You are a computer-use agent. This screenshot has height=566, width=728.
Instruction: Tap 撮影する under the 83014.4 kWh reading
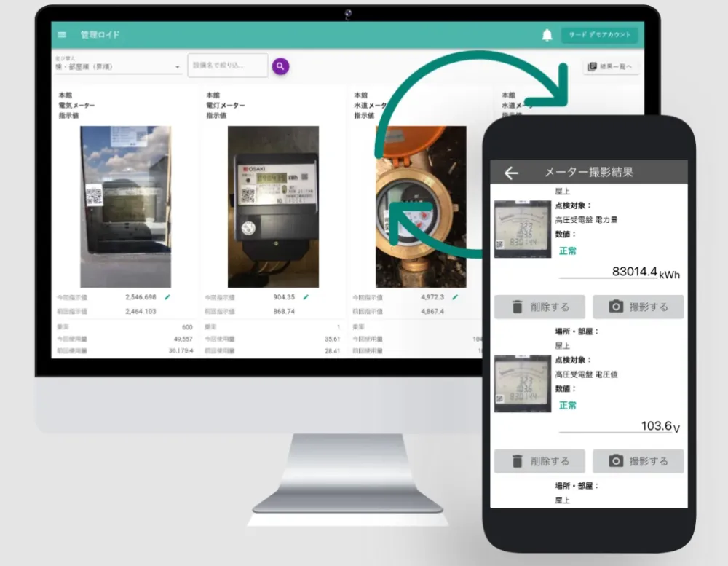638,307
